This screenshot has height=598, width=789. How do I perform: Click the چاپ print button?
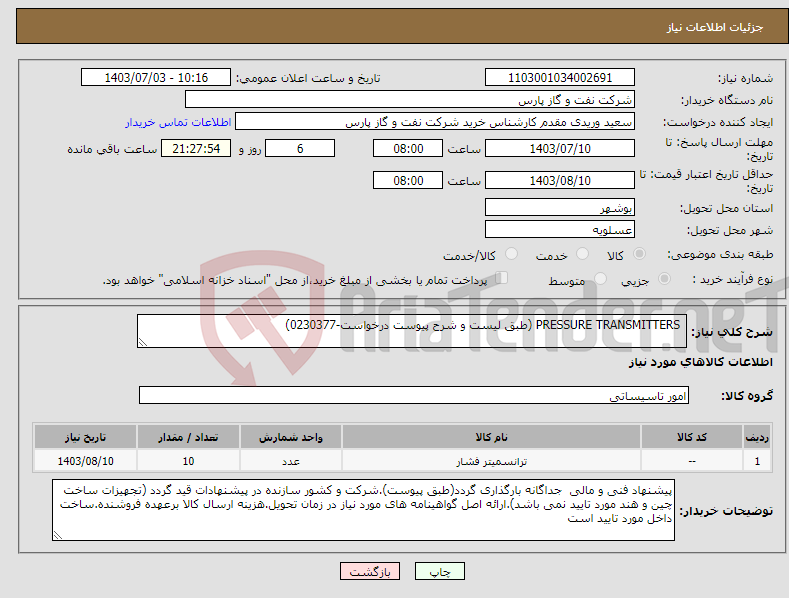click(x=440, y=572)
